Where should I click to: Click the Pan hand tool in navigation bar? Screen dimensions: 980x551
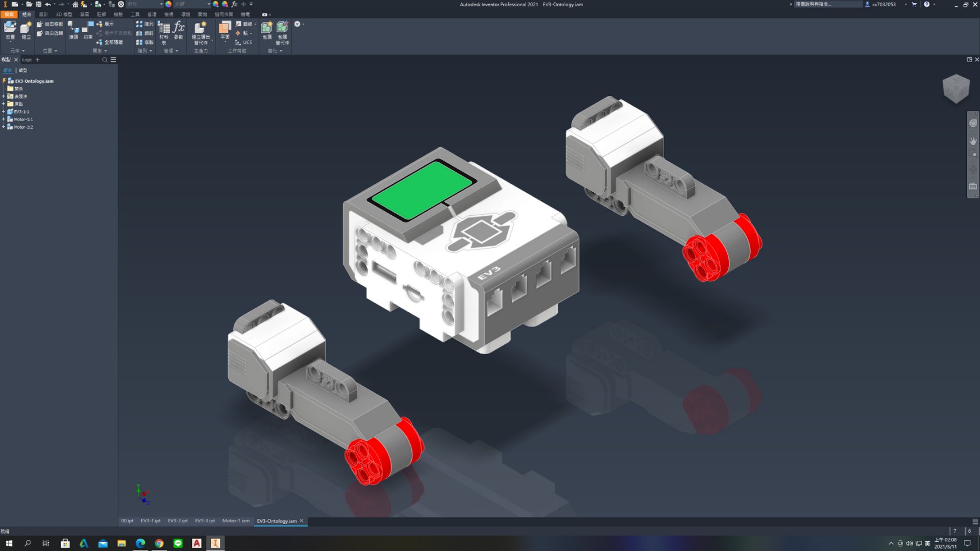(973, 141)
